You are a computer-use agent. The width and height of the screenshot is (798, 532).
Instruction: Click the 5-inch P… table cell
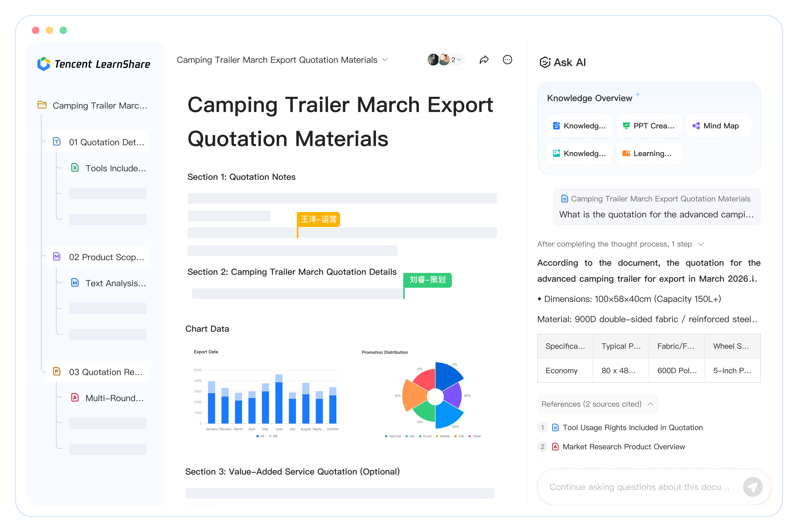click(733, 371)
